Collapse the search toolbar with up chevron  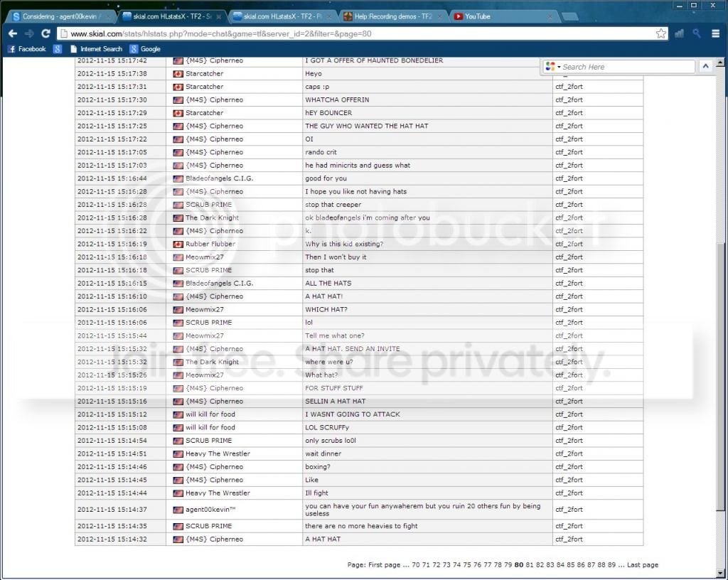[705, 66]
